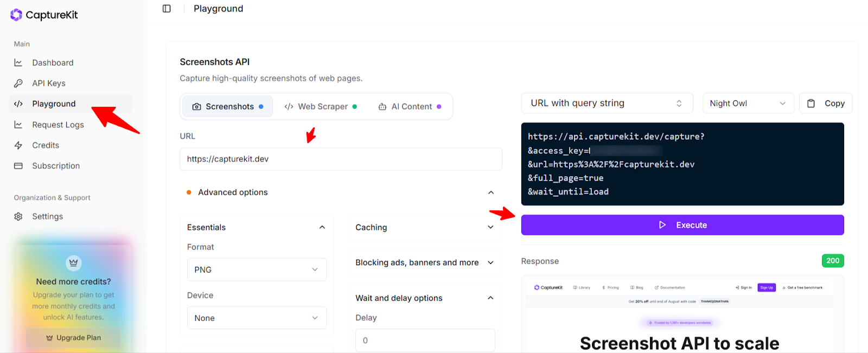Go to Request Logs
Screen dimensions: 868x353
click(71, 125)
